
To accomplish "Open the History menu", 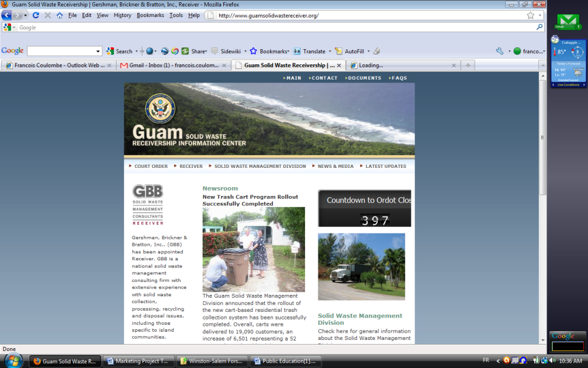I will 123,15.
